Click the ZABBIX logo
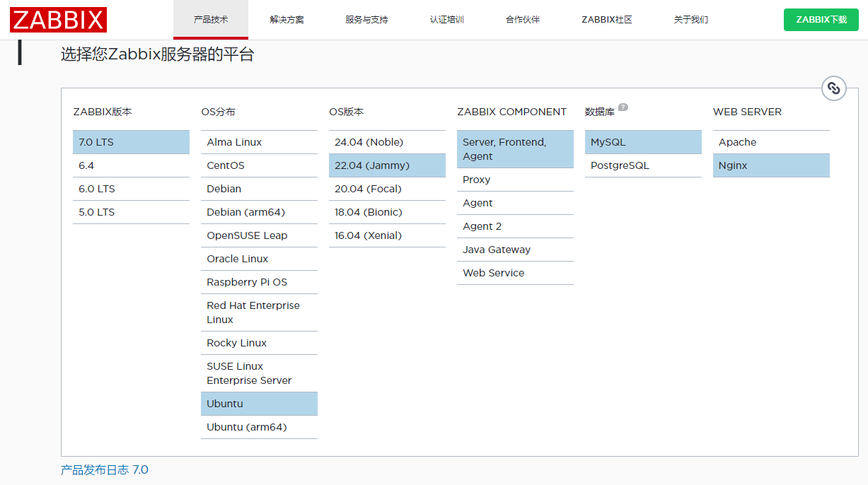Image resolution: width=868 pixels, height=485 pixels. click(58, 19)
